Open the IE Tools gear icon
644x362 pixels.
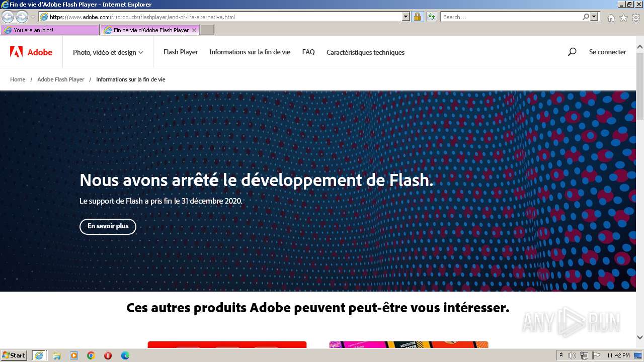[636, 18]
